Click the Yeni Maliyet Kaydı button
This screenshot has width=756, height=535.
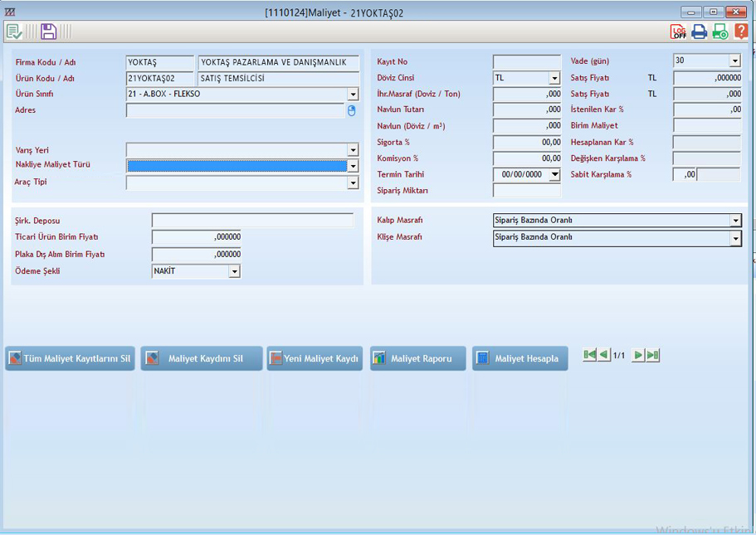coord(315,358)
